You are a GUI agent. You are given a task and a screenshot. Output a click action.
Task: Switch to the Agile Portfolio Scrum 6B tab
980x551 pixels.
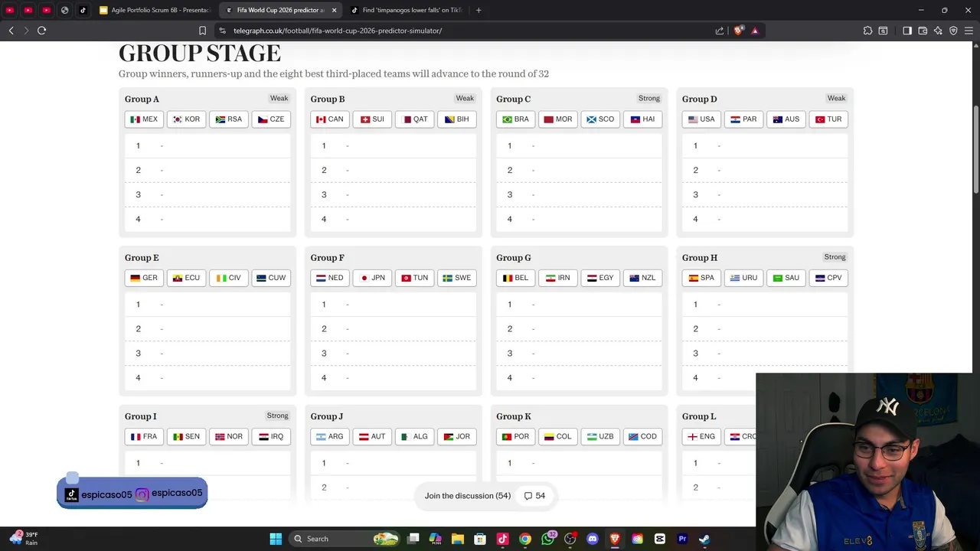155,10
